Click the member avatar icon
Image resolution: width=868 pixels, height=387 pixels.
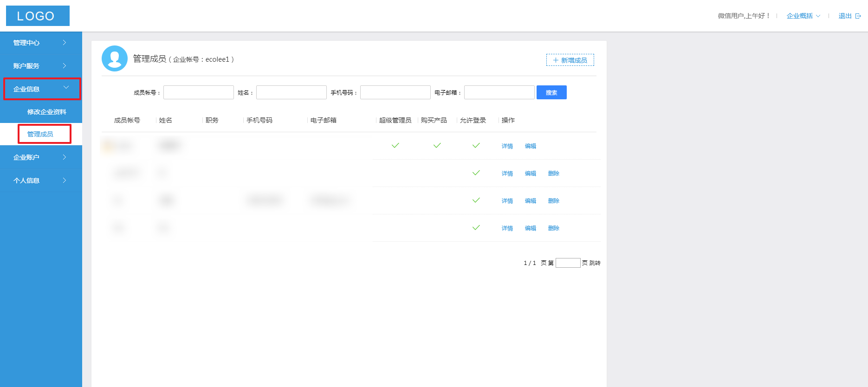click(114, 58)
